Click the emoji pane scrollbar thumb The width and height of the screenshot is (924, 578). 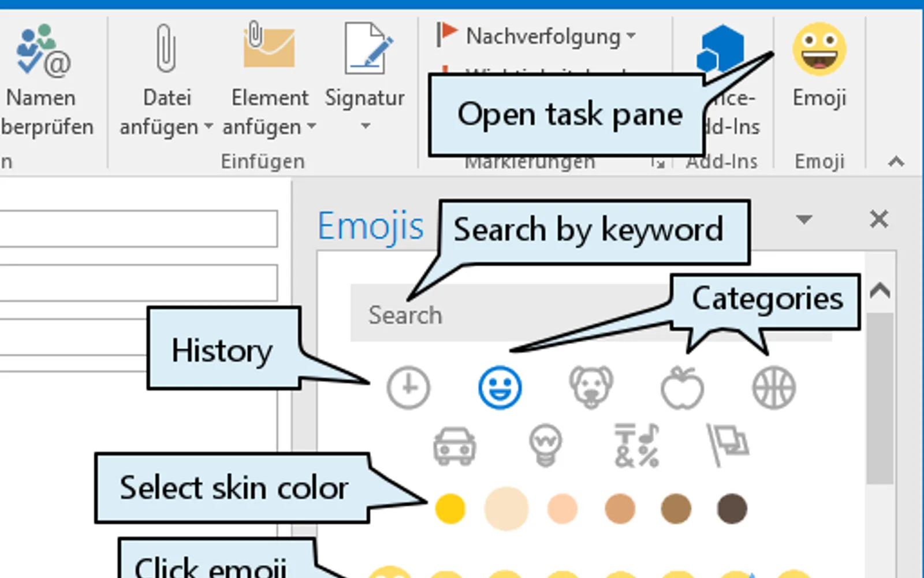[x=880, y=399]
